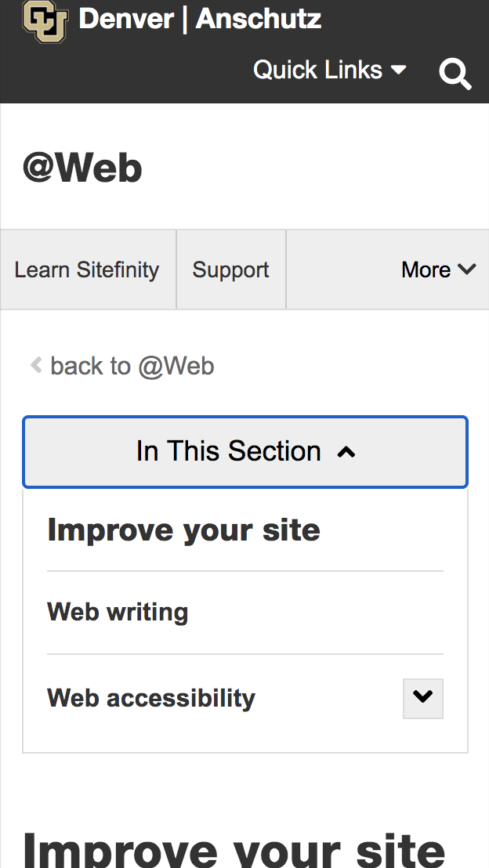Click the Denver campus name in header
489x868 pixels.
point(126,19)
